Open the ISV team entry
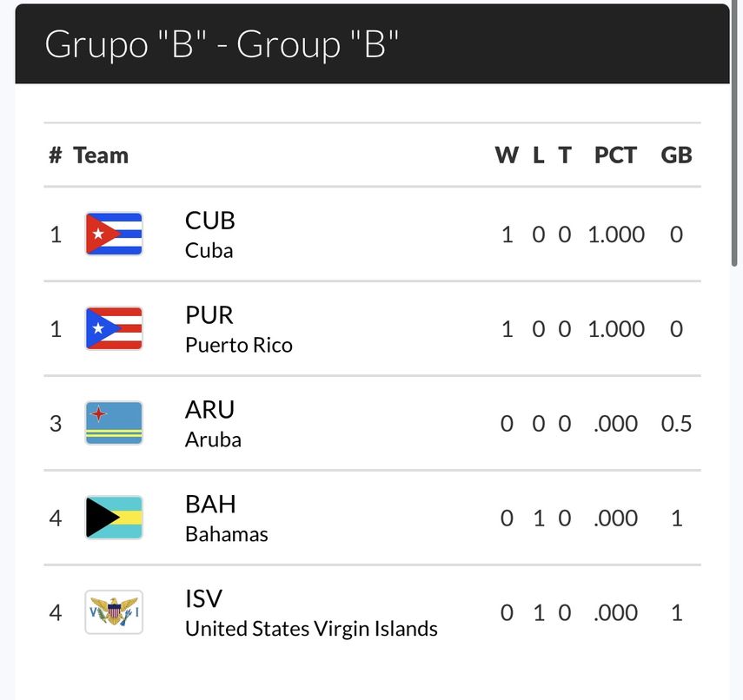The image size is (743, 700). (204, 599)
